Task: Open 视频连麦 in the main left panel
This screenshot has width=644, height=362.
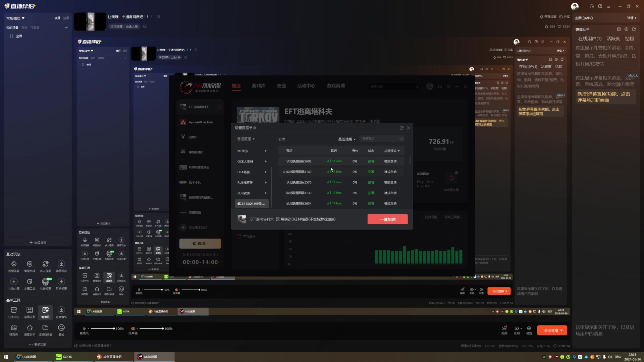Action: pos(14,266)
